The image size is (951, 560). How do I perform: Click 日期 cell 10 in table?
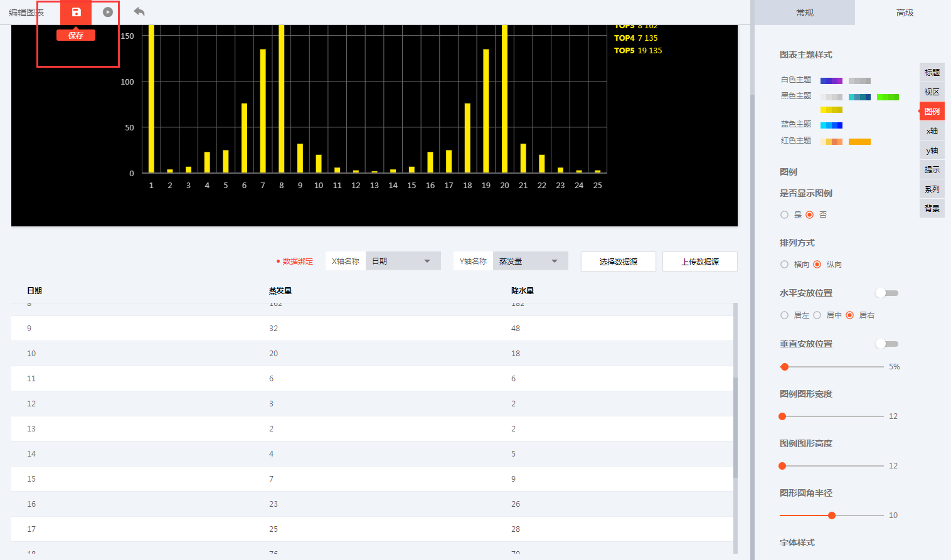click(31, 354)
